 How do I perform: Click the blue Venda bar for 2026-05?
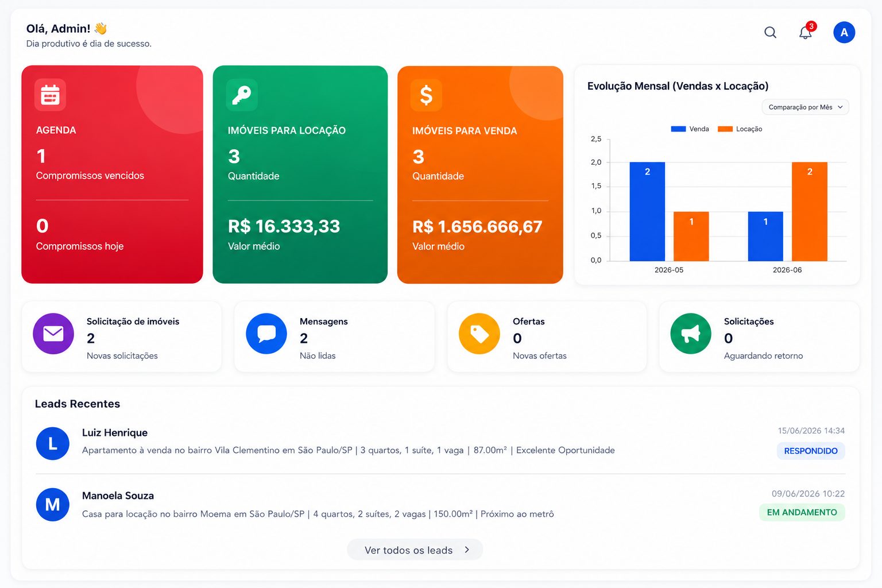click(647, 211)
